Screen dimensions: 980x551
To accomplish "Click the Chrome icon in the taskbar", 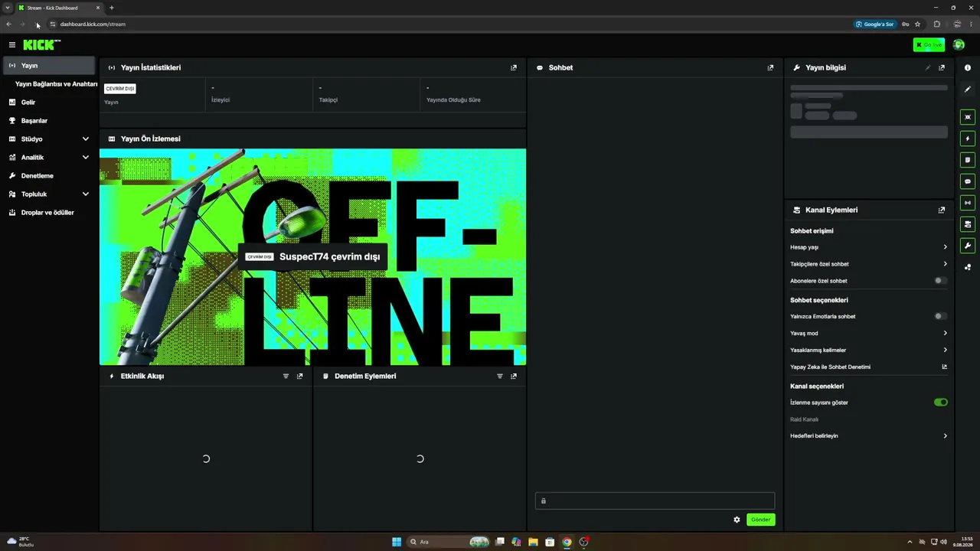I will (567, 542).
